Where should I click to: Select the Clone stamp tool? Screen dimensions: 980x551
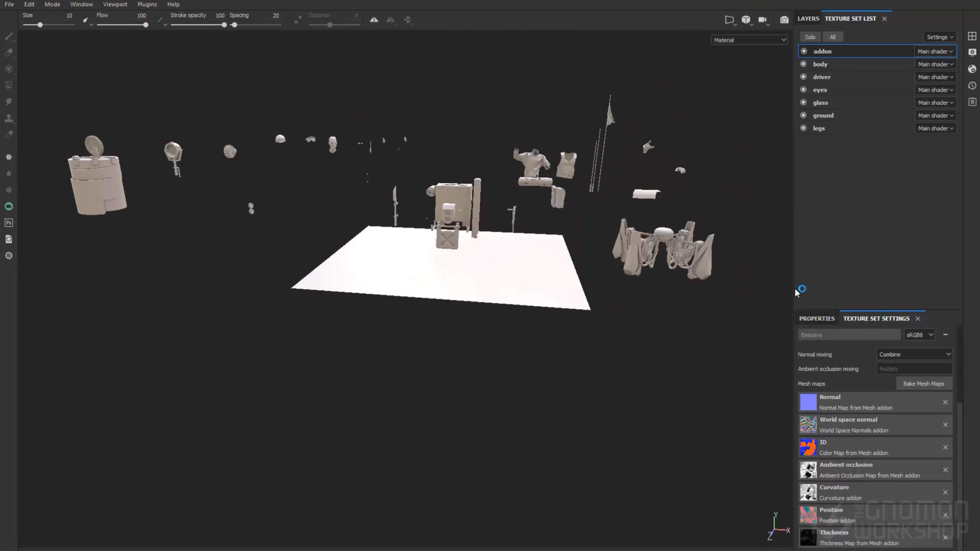[x=8, y=118]
